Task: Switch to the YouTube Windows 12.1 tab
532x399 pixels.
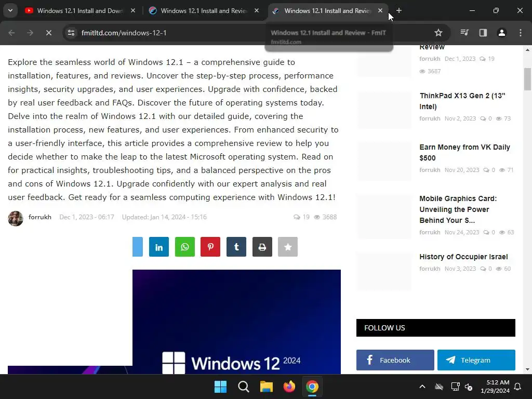Action: [80, 10]
